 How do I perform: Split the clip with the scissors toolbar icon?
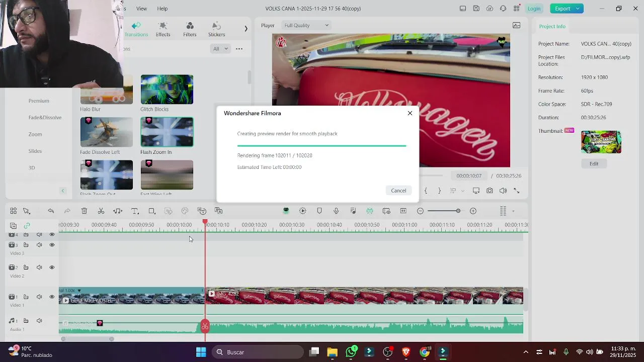click(x=101, y=211)
